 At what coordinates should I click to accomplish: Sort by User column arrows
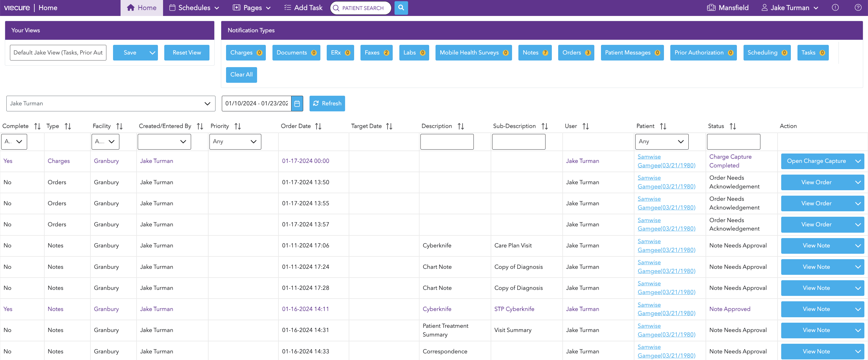click(586, 126)
